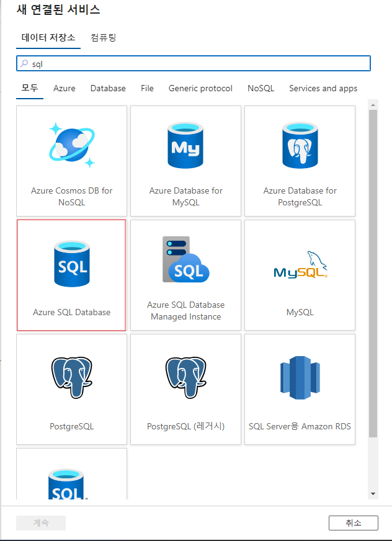Choose the Azure Database for MySQL icon
This screenshot has width=392, height=541.
click(x=185, y=145)
